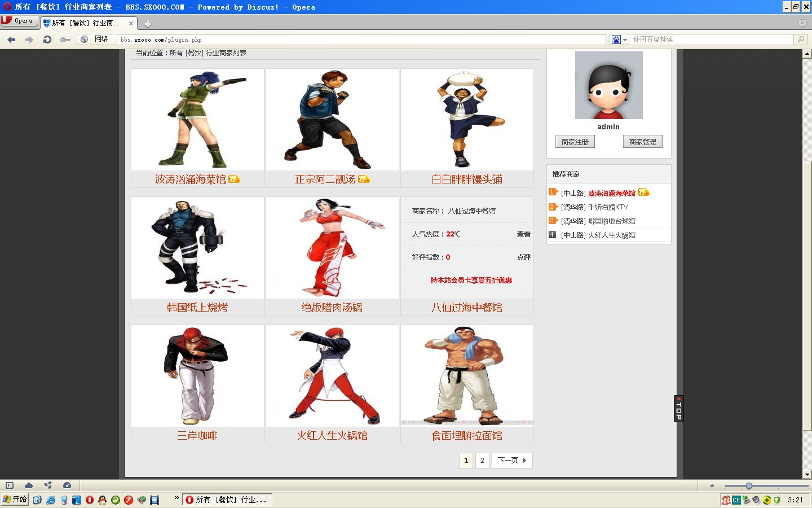Viewport: 812px width, 508px height.
Task: Open the 正宗阿二靓汤 card link
Action: click(325, 179)
